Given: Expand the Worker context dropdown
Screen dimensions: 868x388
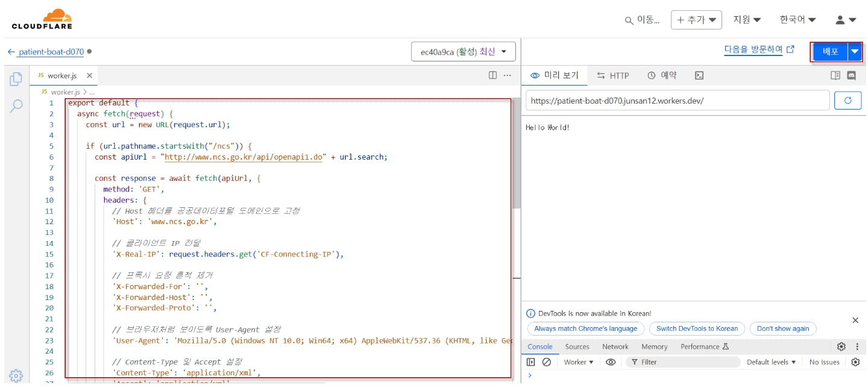Looking at the screenshot, I should (579, 362).
